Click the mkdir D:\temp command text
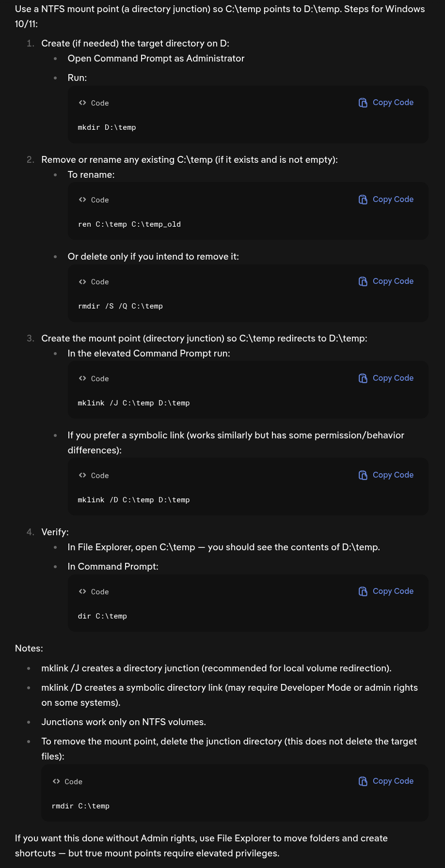Viewport: 445px width, 868px height. [x=107, y=127]
